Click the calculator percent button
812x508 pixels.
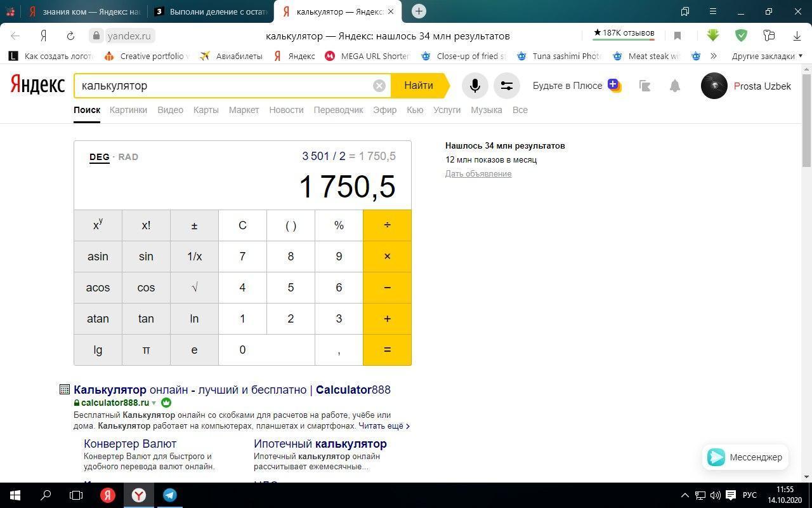coord(339,225)
